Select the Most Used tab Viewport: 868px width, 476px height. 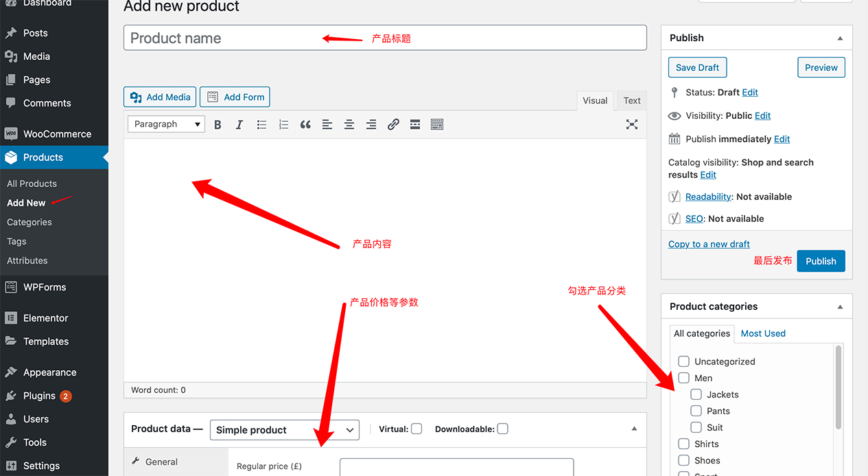[763, 333]
